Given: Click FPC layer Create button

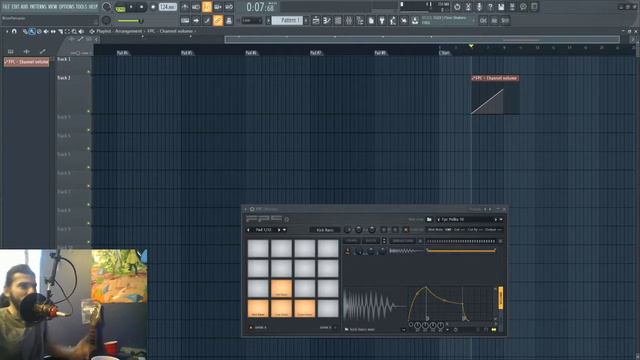Looking at the screenshot, I should pos(351,241).
